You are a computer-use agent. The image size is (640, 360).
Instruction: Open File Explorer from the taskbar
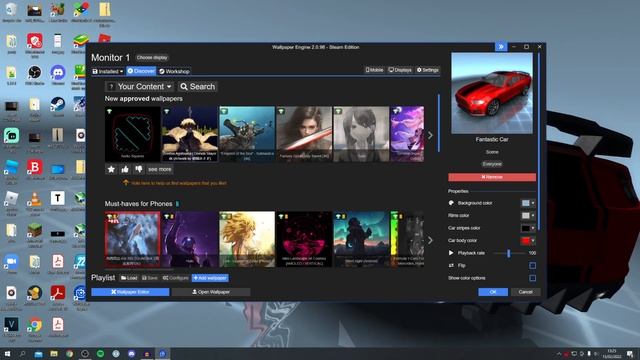click(x=54, y=353)
